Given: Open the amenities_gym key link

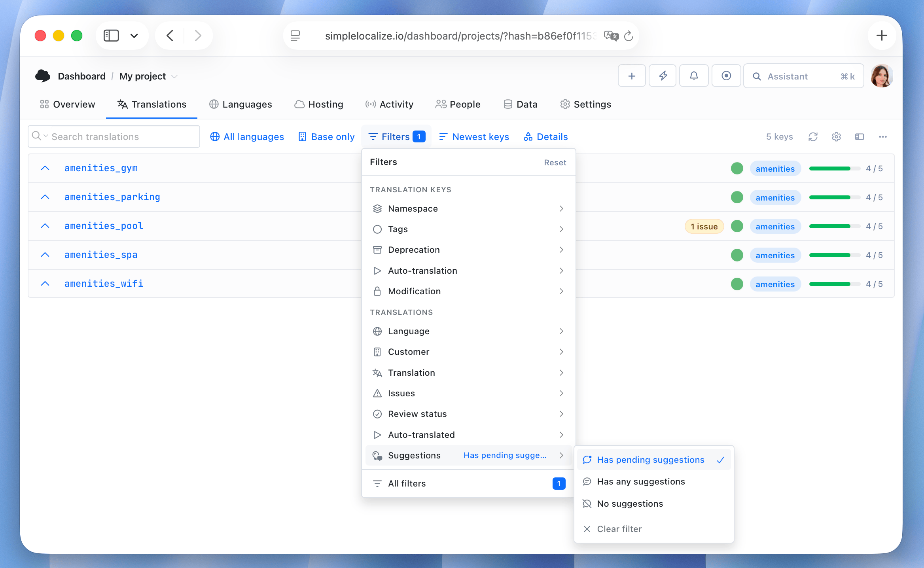Looking at the screenshot, I should pyautogui.click(x=101, y=168).
